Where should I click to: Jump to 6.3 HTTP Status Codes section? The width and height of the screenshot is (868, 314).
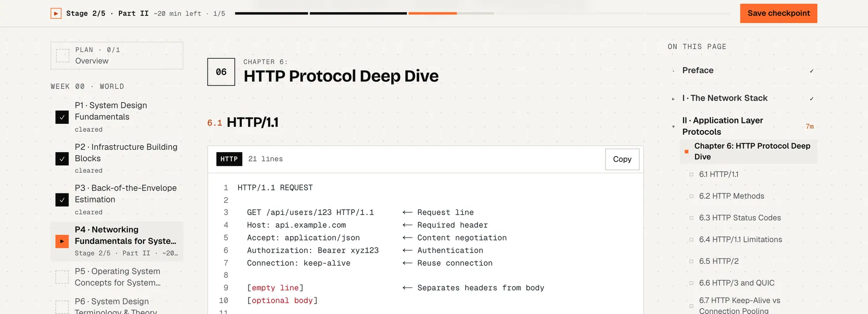tap(740, 218)
